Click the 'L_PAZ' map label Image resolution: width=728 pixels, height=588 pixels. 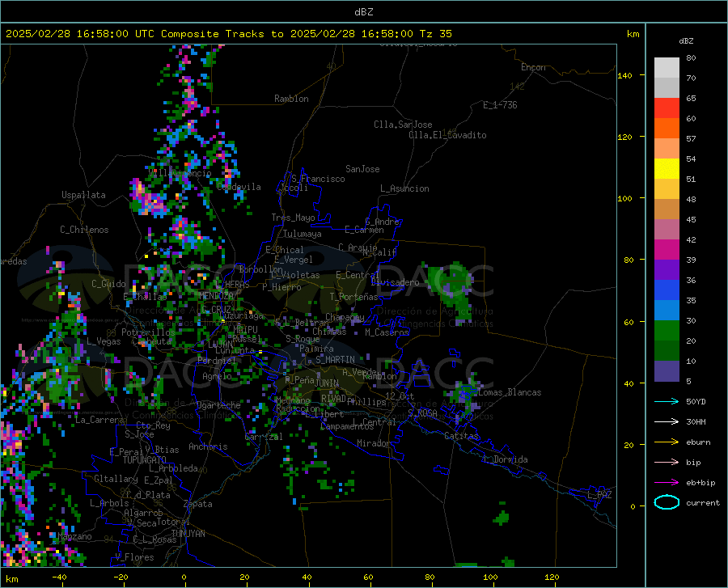(599, 495)
